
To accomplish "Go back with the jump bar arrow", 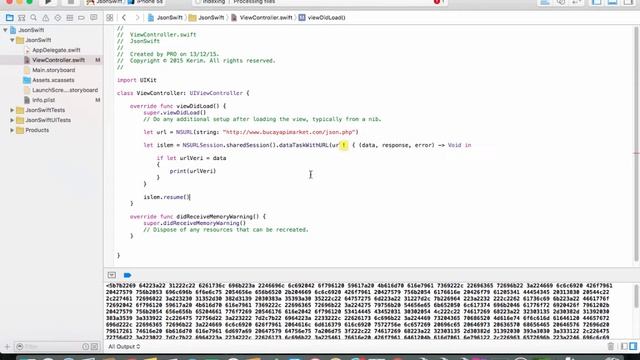I will coord(124,18).
